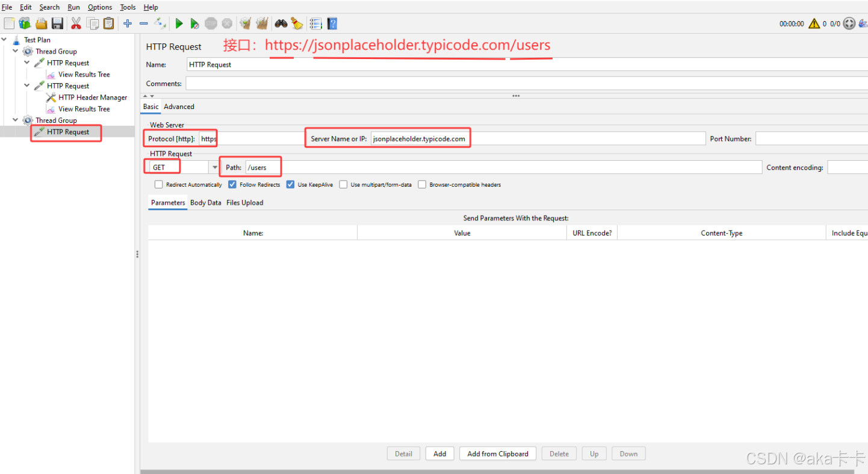
Task: Click the Down button
Action: click(x=628, y=454)
